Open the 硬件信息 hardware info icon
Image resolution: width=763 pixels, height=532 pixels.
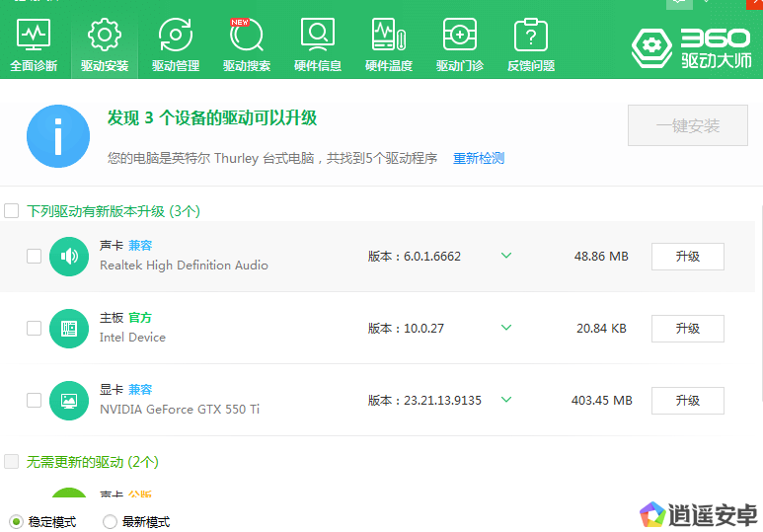(x=318, y=44)
